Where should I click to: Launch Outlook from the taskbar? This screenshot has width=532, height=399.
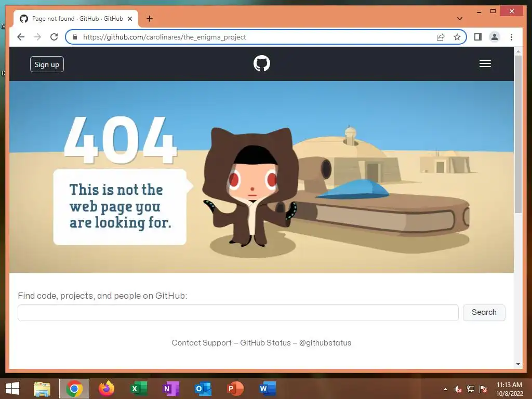pyautogui.click(x=203, y=389)
